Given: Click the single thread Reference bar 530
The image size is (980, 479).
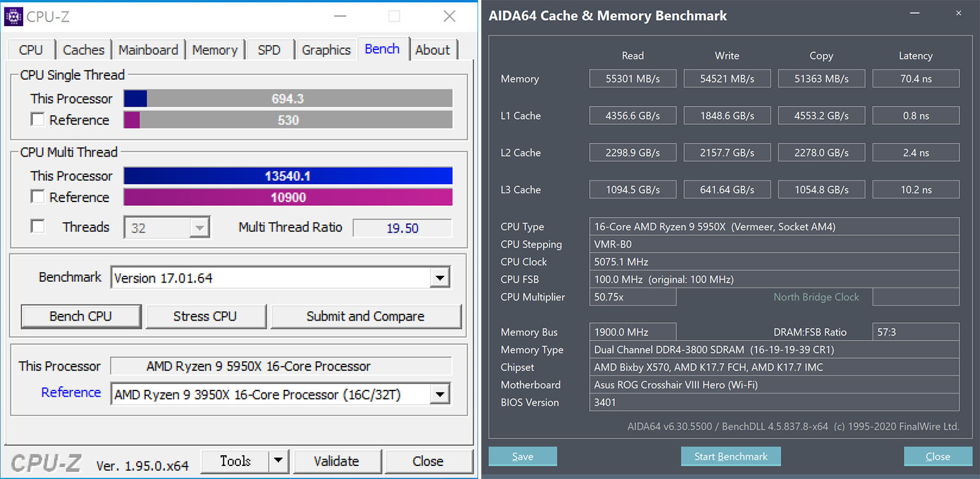Looking at the screenshot, I should coord(288,120).
